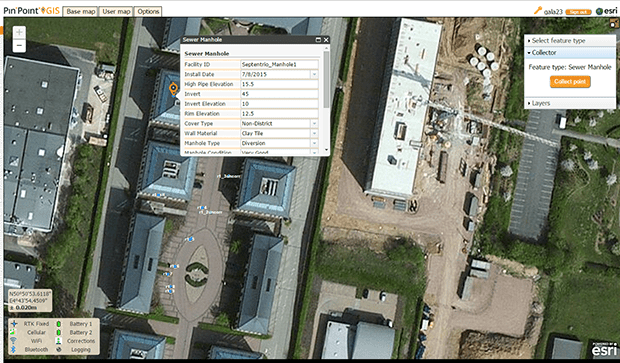This screenshot has height=363, width=620.
Task: Open the User map tab
Action: 116,11
